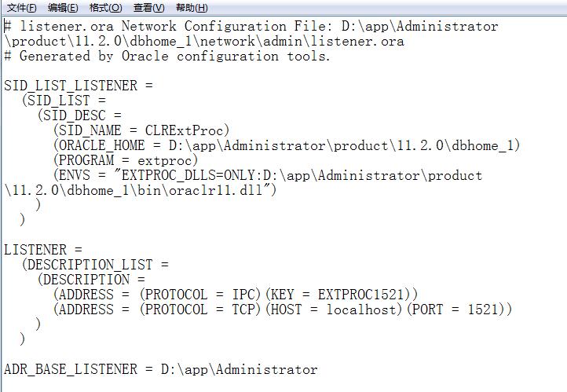Image resolution: width=567 pixels, height=392 pixels.
Task: Click on oraclr11.dll in the text
Action: click(x=215, y=190)
